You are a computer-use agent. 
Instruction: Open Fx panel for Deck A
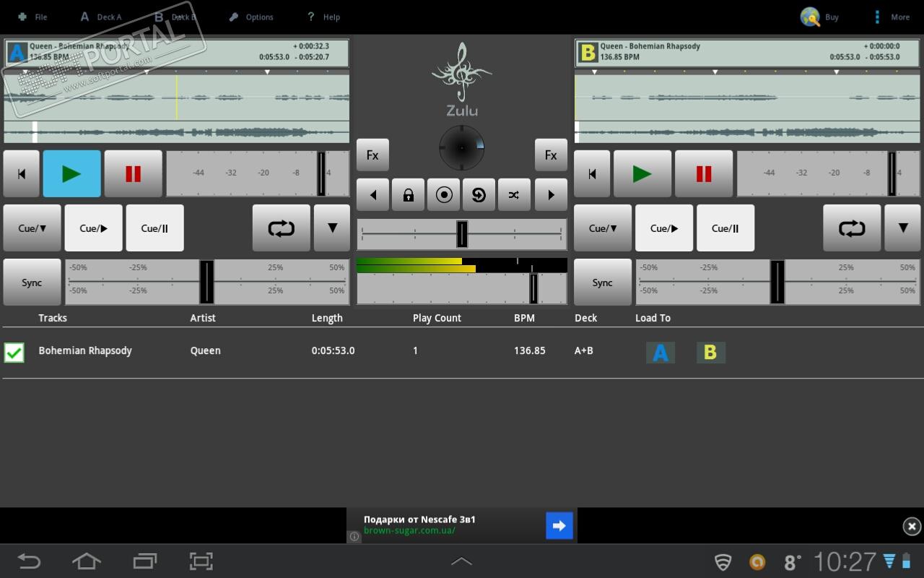pyautogui.click(x=372, y=155)
